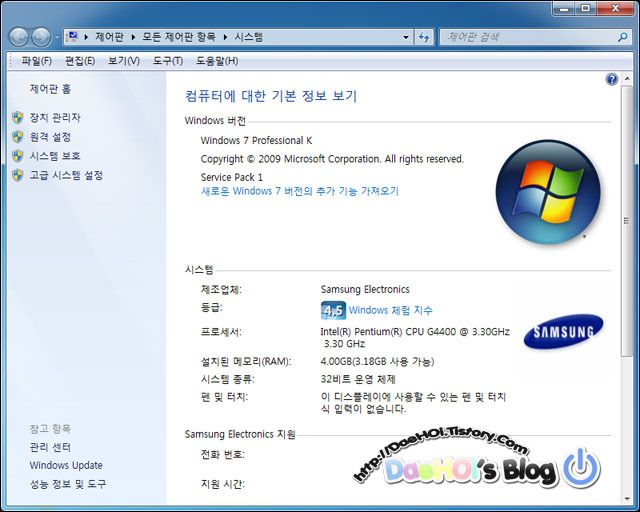Open the 파일(F) menu
Image resolution: width=640 pixels, height=512 pixels.
coord(36,61)
